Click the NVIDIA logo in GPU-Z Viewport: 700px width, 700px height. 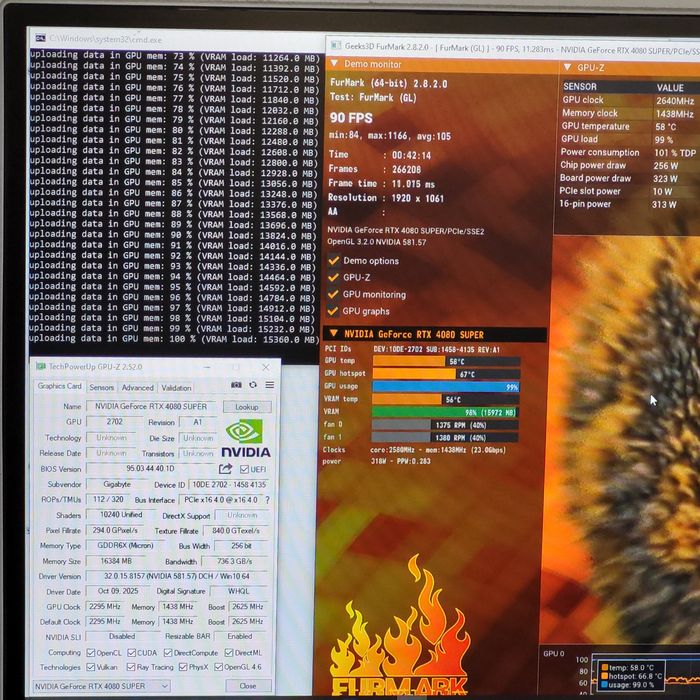(x=246, y=439)
